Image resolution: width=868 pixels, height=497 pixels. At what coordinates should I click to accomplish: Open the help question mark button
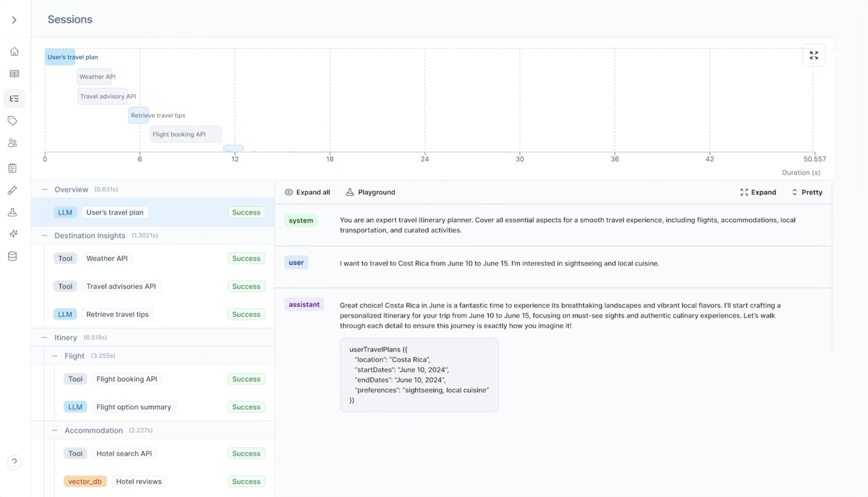tap(14, 462)
